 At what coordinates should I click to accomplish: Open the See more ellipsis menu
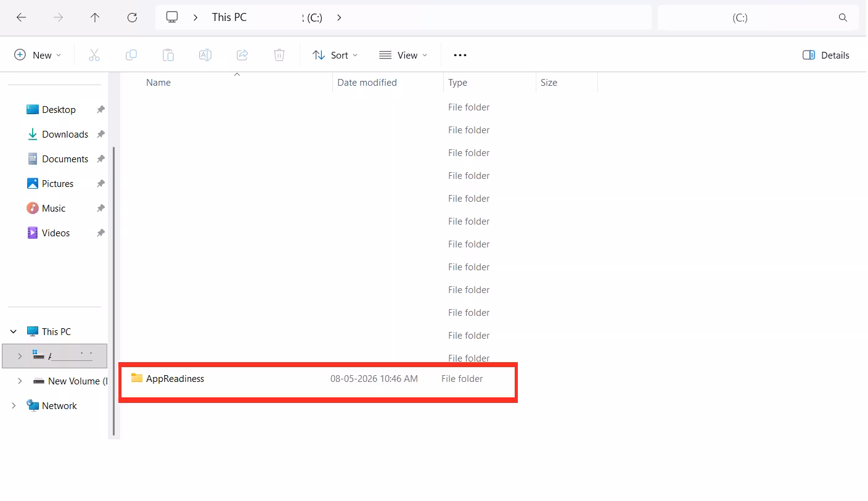point(460,55)
